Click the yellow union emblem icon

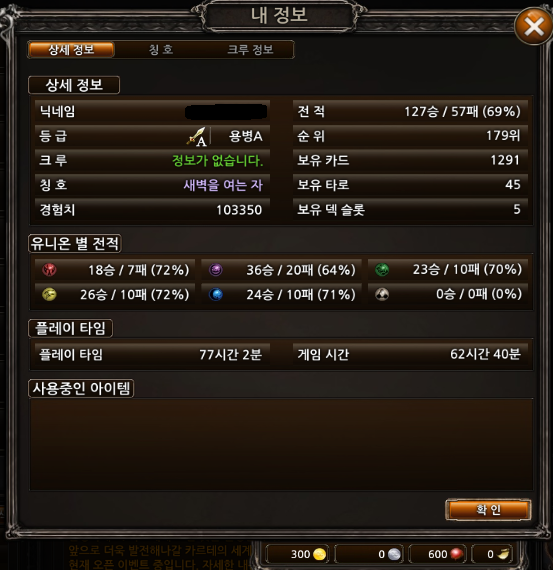click(x=49, y=294)
